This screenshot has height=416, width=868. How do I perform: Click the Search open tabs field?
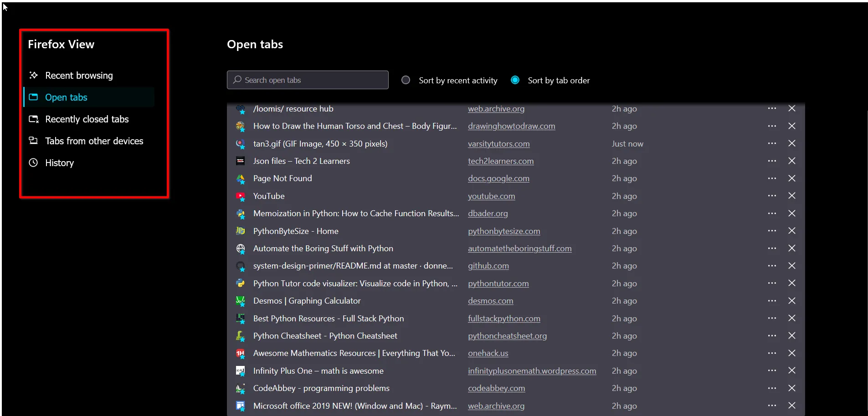308,80
